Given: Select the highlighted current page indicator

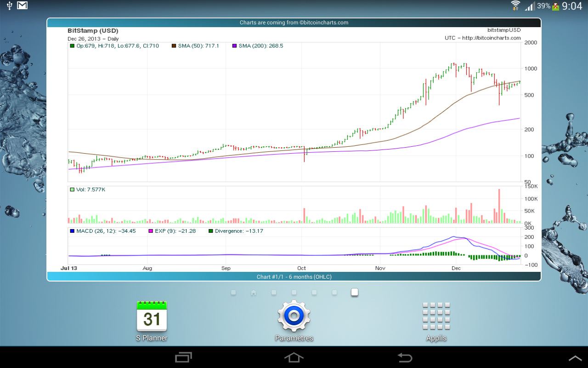Looking at the screenshot, I should 355,292.
